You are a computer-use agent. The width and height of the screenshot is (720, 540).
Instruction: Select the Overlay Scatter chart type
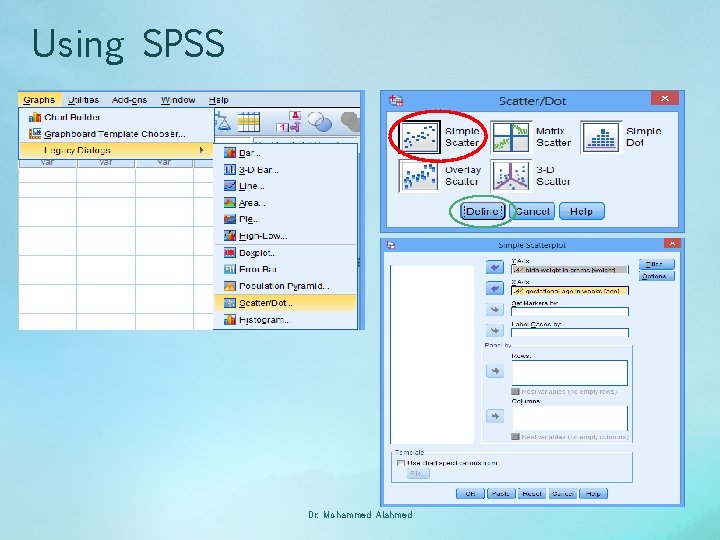pyautogui.click(x=420, y=176)
